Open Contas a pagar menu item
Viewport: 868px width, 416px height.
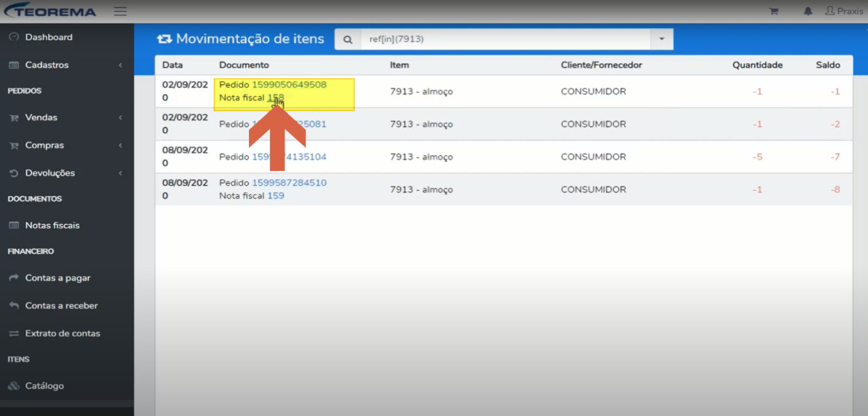click(58, 278)
